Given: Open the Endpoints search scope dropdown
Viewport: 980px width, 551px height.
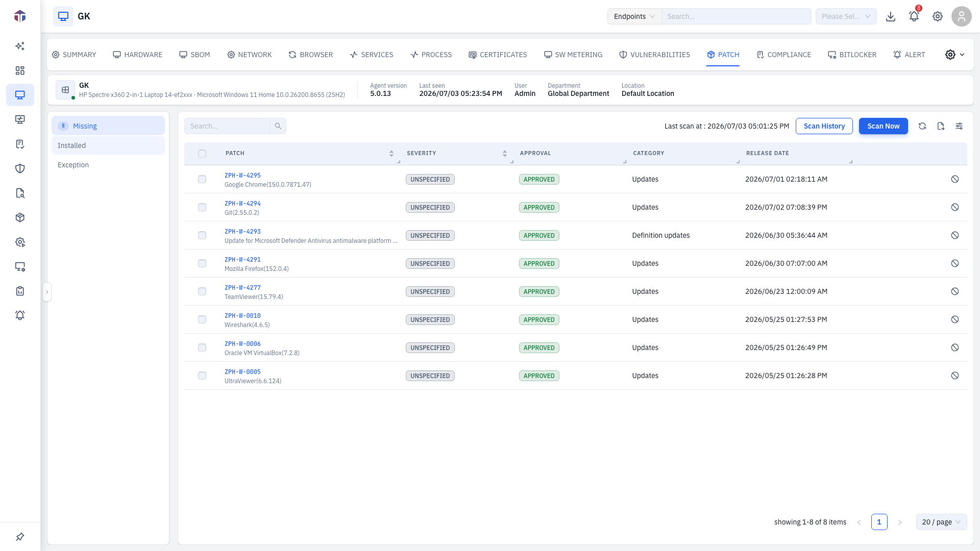Looking at the screenshot, I should coord(634,16).
